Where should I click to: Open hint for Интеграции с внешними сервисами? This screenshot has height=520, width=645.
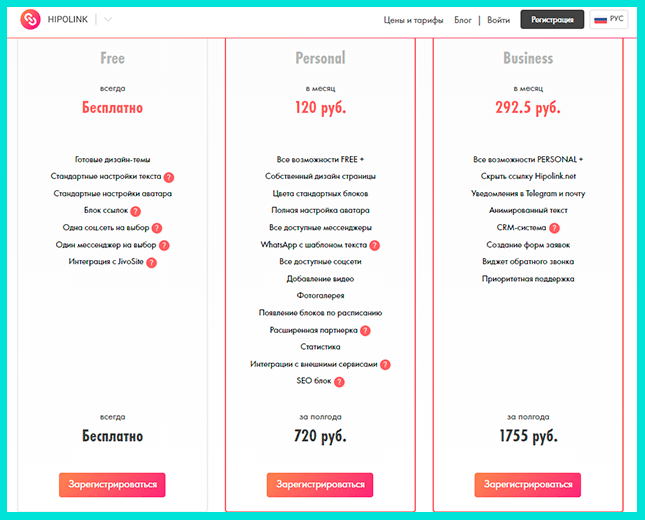point(385,364)
